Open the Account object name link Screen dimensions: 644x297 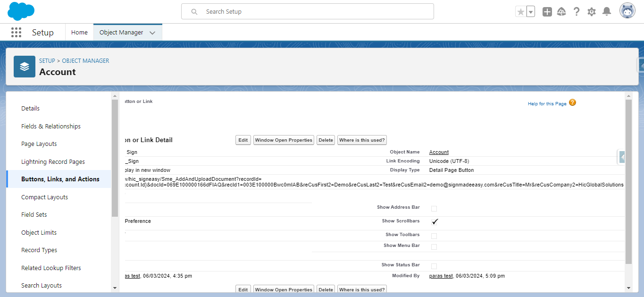tap(439, 152)
